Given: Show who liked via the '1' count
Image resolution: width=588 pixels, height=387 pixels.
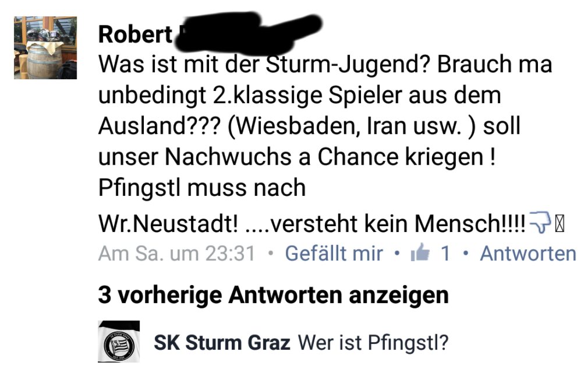Looking at the screenshot, I should [445, 253].
